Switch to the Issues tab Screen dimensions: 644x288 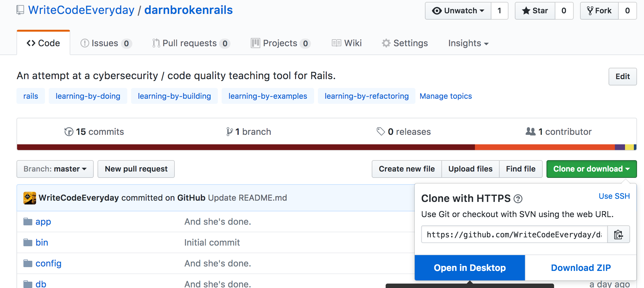(106, 43)
